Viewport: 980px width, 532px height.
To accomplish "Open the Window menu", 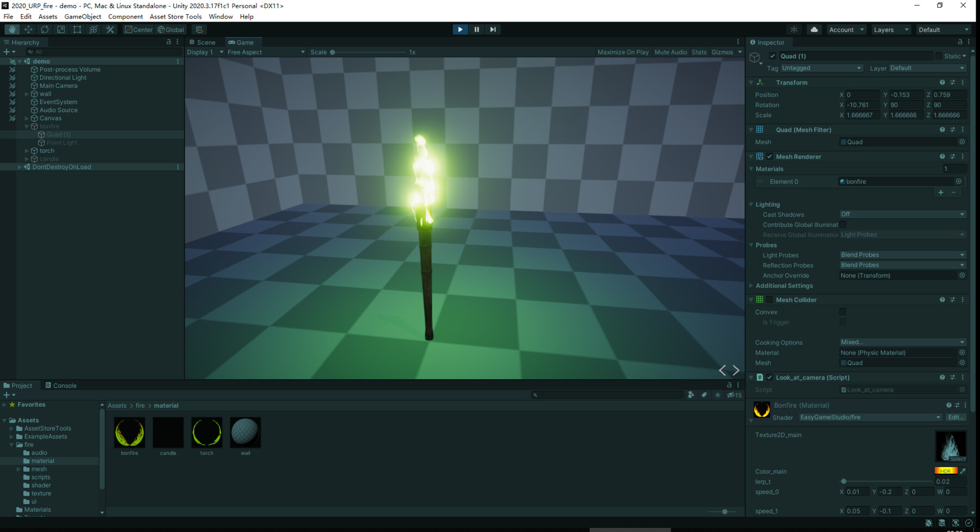I will coord(220,16).
